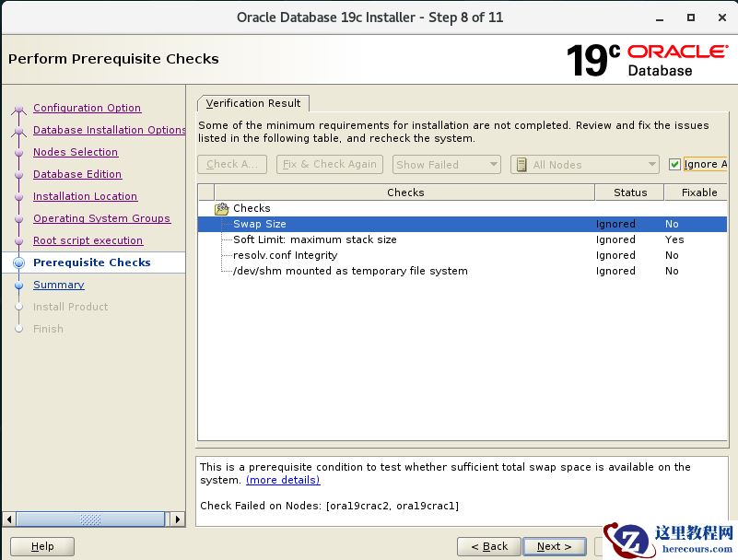738x560 pixels.
Task: Minimize the installer window
Action: [x=660, y=17]
